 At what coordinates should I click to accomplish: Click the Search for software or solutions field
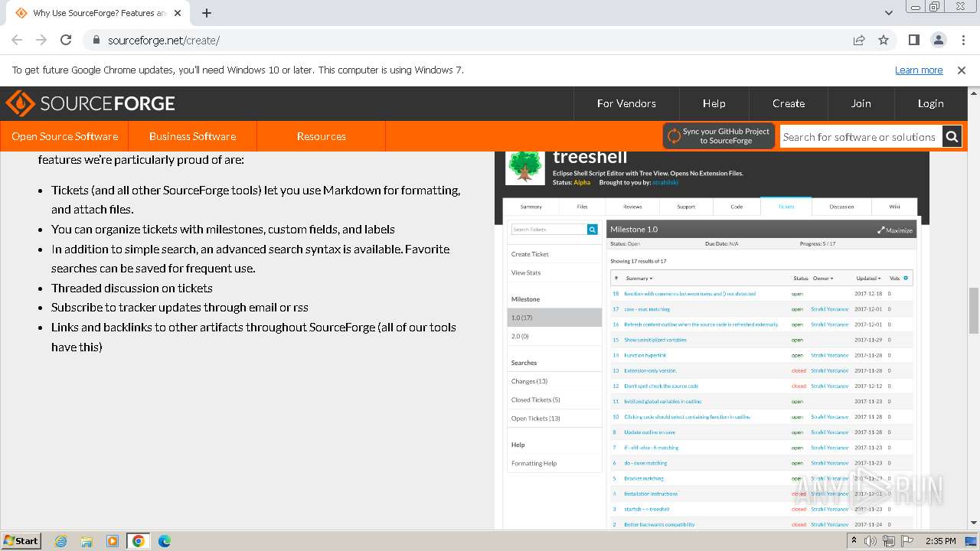pyautogui.click(x=861, y=137)
